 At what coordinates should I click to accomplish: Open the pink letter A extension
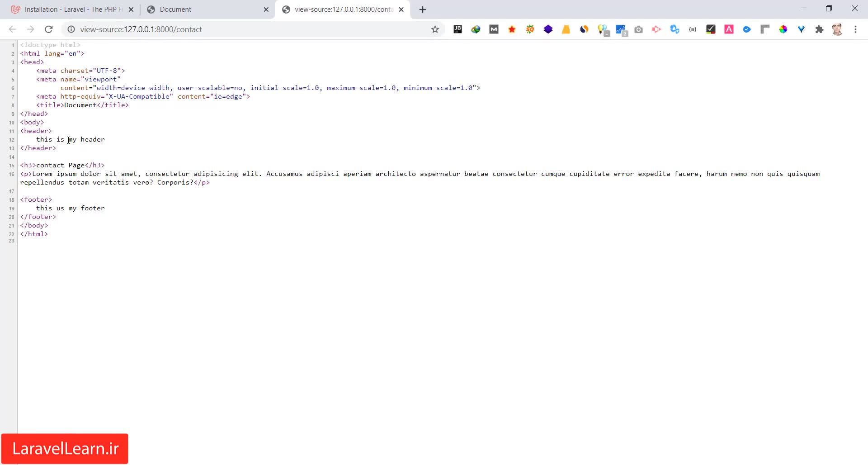(729, 29)
